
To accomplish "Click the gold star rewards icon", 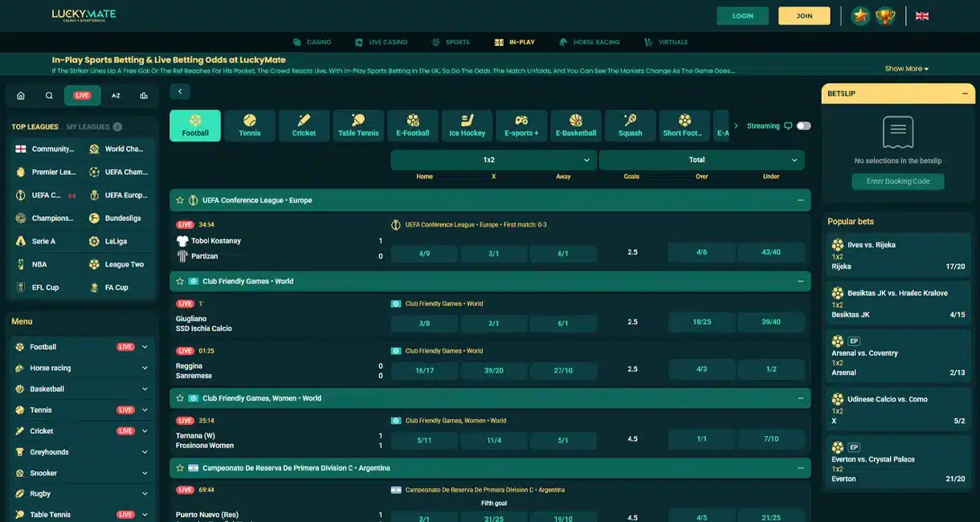I will point(860,16).
